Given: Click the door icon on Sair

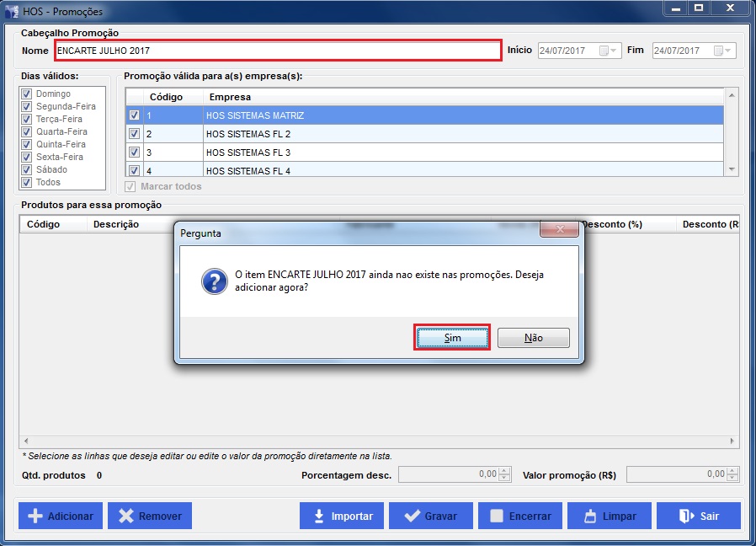Looking at the screenshot, I should pyautogui.click(x=685, y=516).
